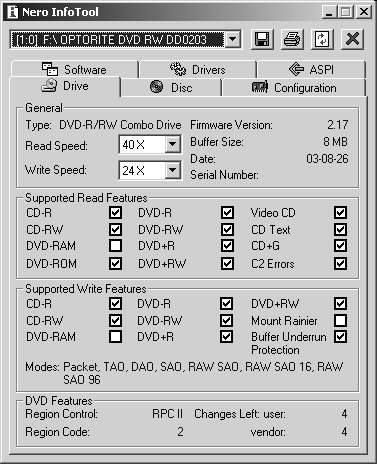Click the X exit button in the toolbar

coord(352,39)
